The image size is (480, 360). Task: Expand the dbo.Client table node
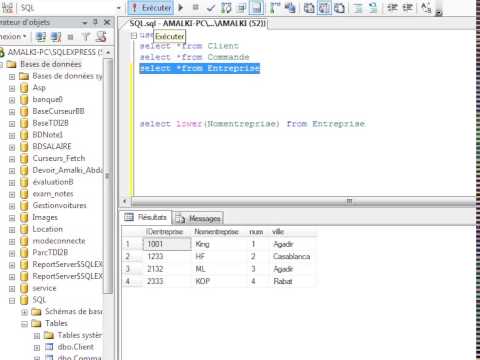[x=37, y=348]
